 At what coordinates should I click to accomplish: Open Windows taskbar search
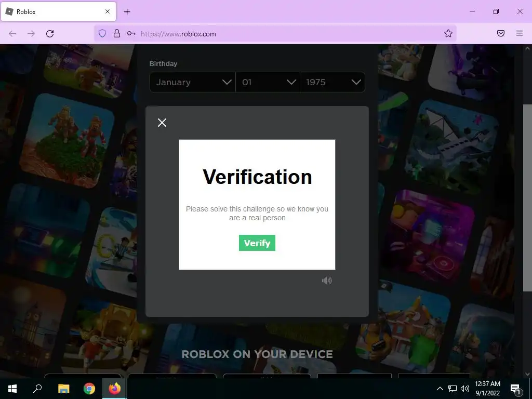37,389
